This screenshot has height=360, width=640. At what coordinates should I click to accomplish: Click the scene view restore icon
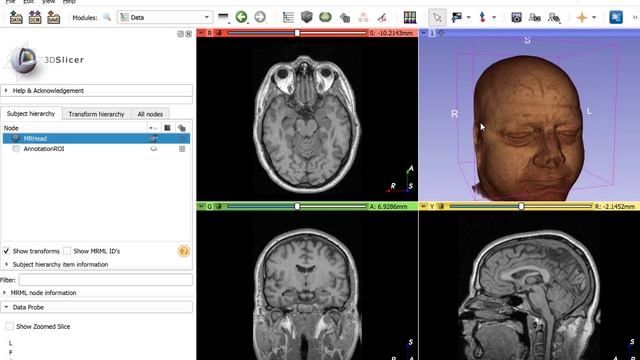tap(554, 18)
